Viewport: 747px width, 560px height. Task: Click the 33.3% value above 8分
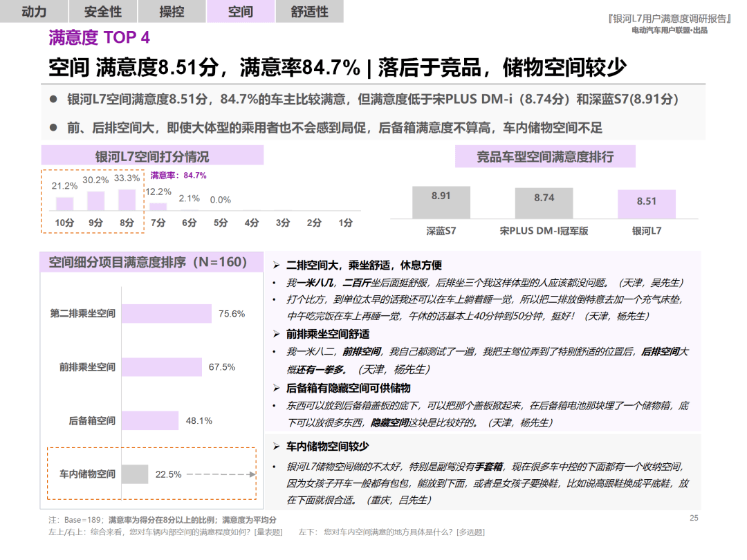[x=127, y=178]
